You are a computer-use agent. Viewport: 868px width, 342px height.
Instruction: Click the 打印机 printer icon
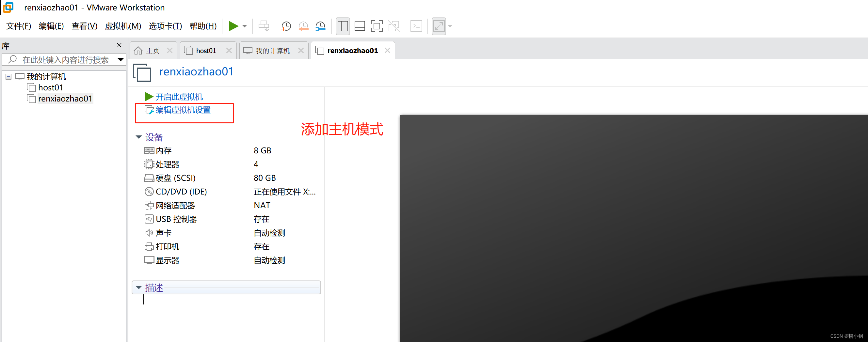pyautogui.click(x=149, y=247)
